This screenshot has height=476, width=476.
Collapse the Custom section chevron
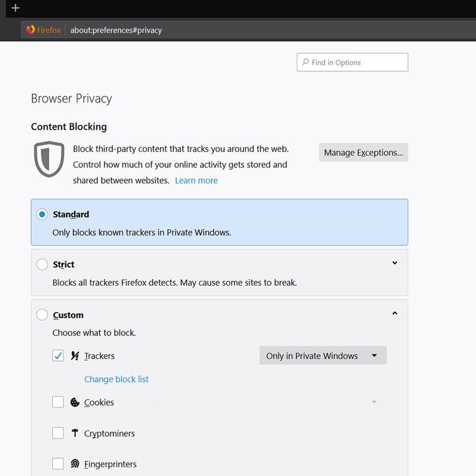(395, 313)
